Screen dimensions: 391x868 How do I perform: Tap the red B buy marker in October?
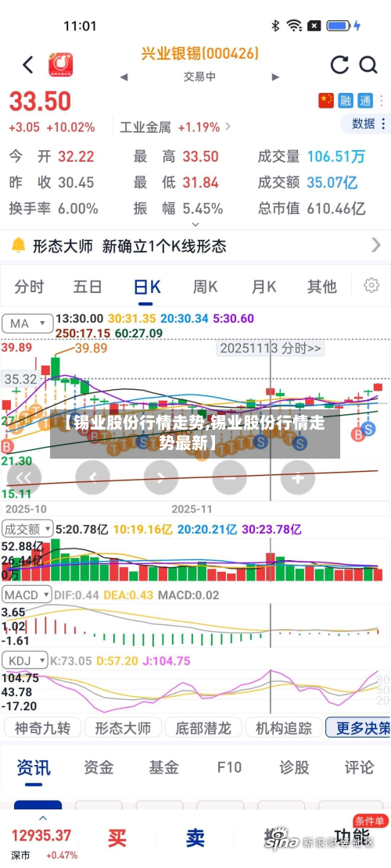click(6, 446)
